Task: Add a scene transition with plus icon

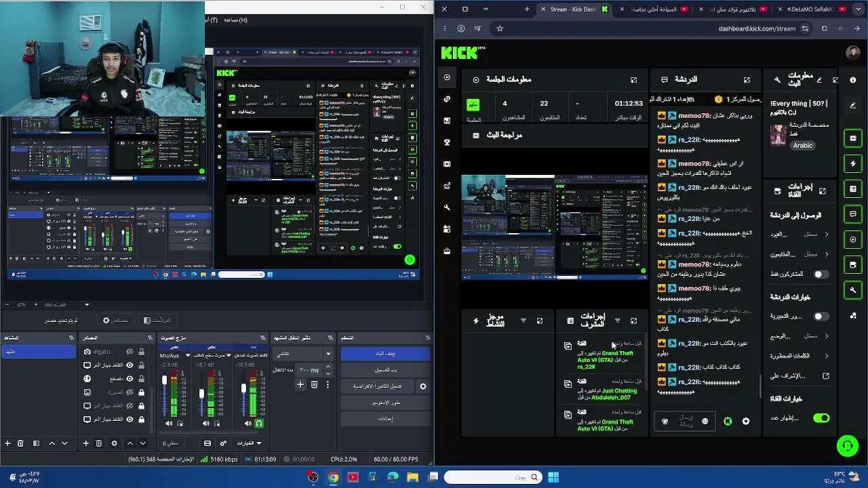Action: [x=300, y=385]
